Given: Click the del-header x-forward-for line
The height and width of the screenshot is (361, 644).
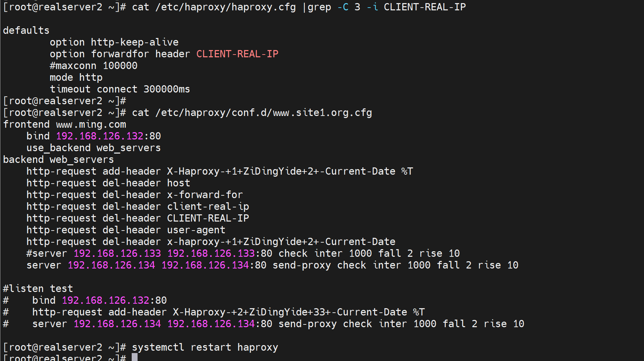Looking at the screenshot, I should click(134, 195).
